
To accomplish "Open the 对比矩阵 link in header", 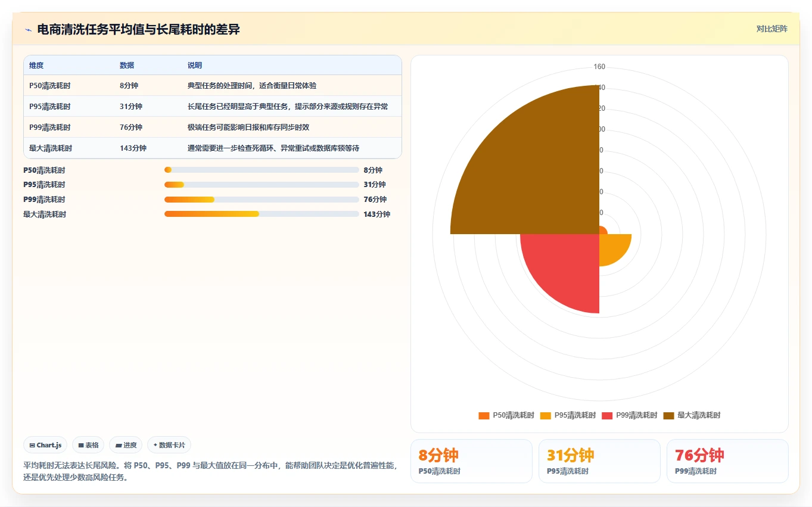I will coord(772,29).
